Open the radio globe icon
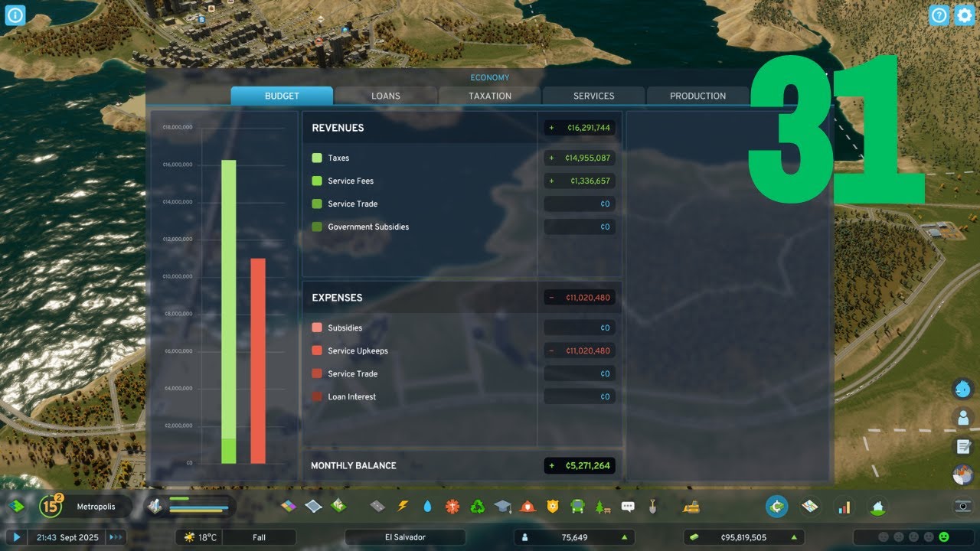980x551 pixels. tap(963, 474)
